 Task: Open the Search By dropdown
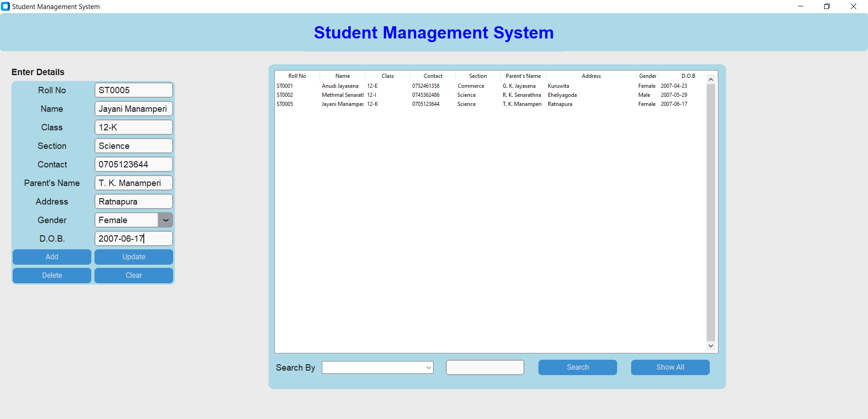coord(428,367)
